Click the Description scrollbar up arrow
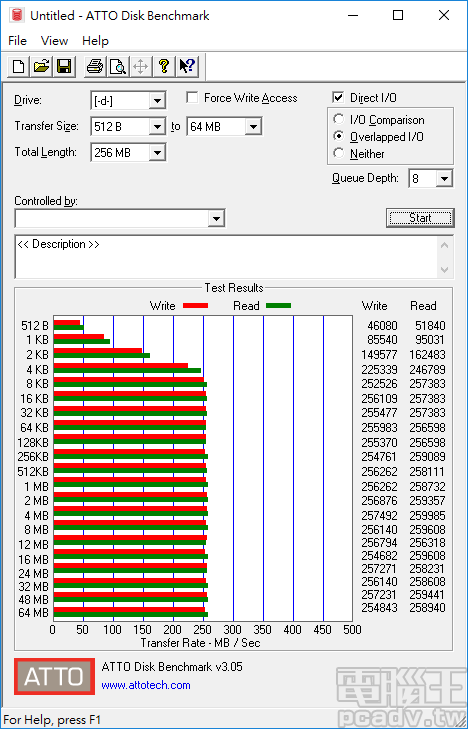468x729 pixels. (444, 245)
